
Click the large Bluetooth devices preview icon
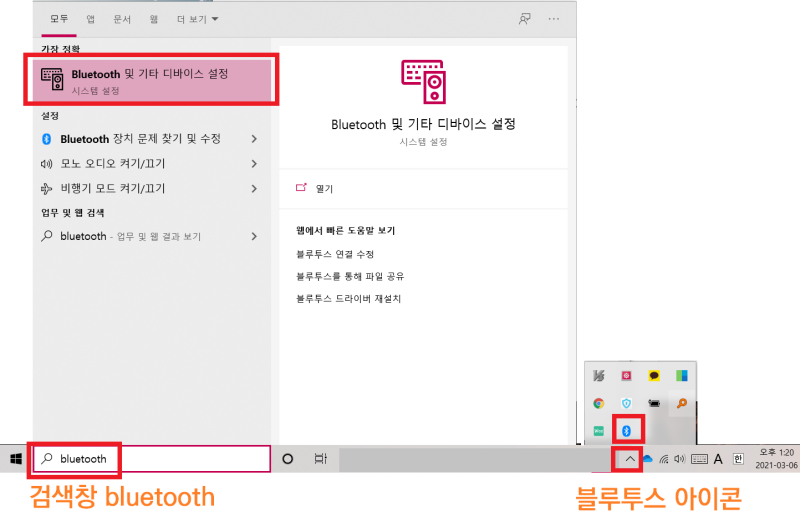pyautogui.click(x=423, y=82)
